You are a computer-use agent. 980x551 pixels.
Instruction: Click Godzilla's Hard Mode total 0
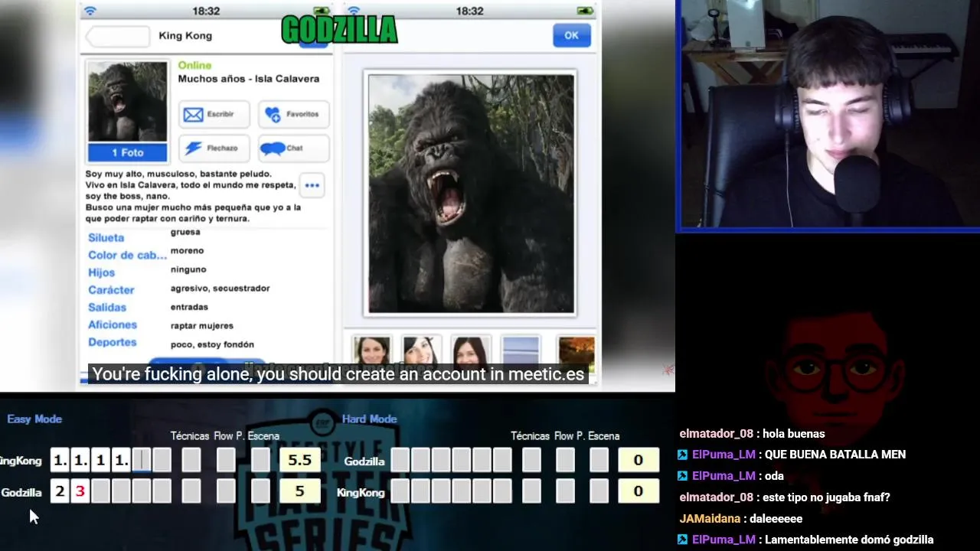[639, 460]
